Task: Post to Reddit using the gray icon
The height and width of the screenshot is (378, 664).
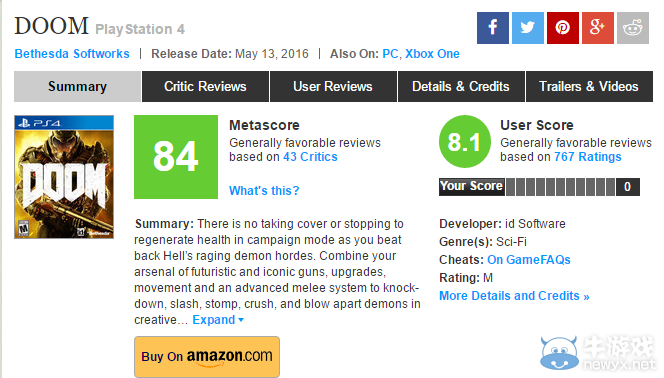Action: (633, 28)
